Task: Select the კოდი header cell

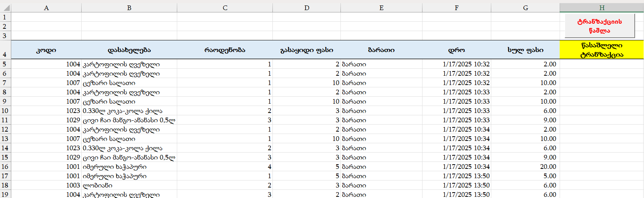Action: coord(46,50)
